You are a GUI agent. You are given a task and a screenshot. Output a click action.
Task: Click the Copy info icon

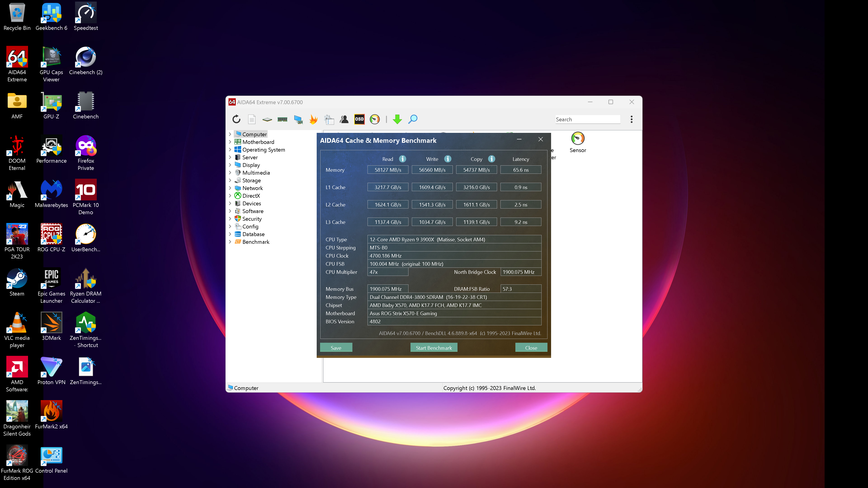[492, 159]
